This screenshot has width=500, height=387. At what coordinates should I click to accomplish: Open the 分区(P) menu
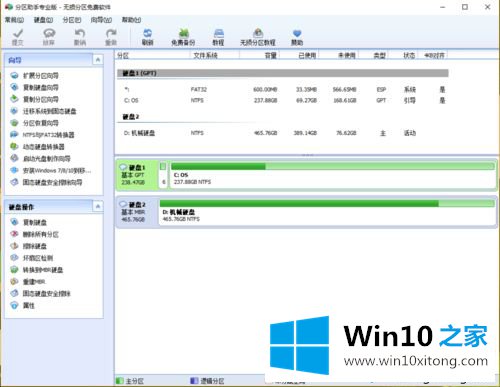[x=72, y=20]
